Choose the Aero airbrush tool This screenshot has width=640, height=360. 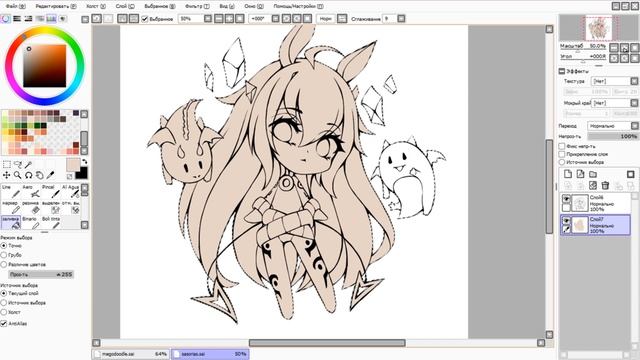click(30, 191)
